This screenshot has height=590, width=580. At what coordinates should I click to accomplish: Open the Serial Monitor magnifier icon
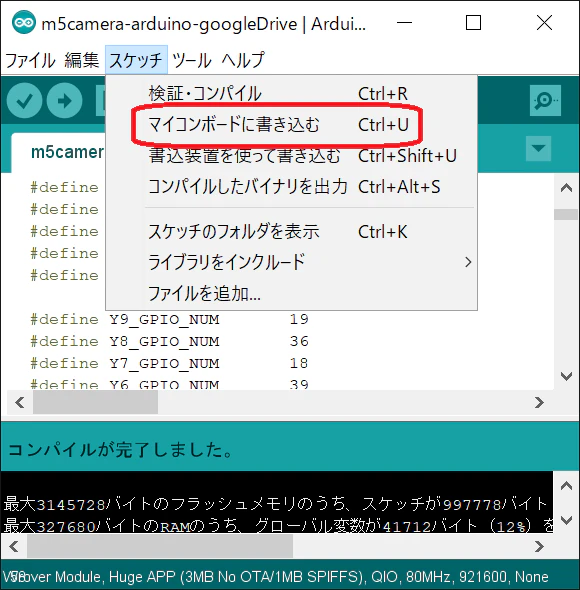[545, 100]
